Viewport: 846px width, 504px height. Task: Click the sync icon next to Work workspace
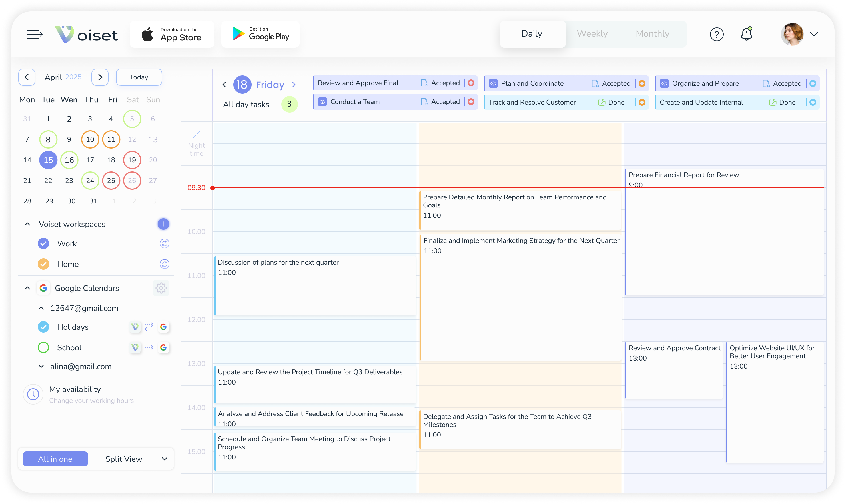click(164, 243)
